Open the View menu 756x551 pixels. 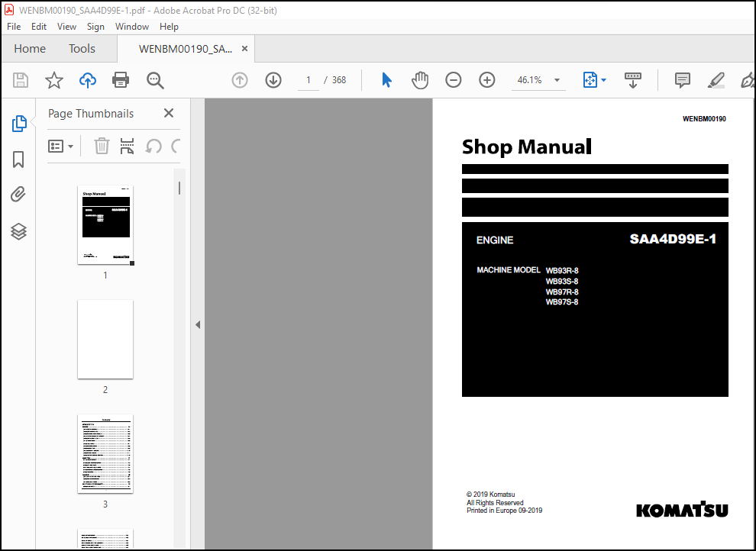click(x=66, y=27)
